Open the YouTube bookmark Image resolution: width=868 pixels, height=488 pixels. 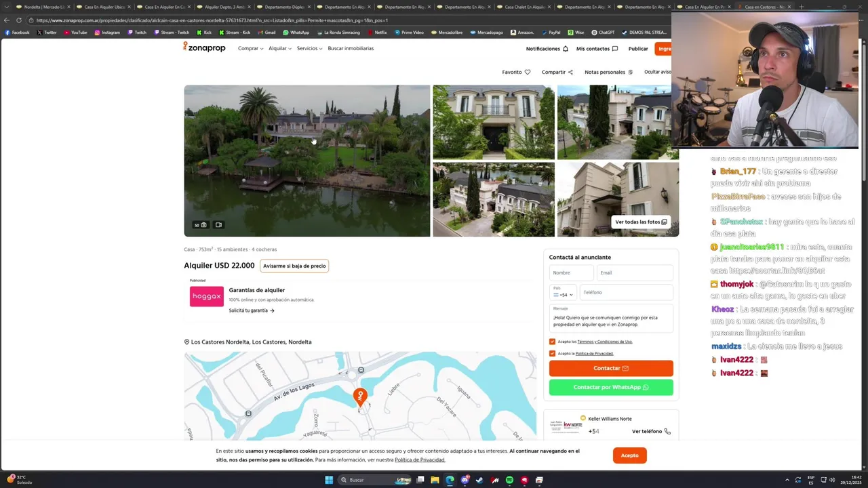[75, 33]
